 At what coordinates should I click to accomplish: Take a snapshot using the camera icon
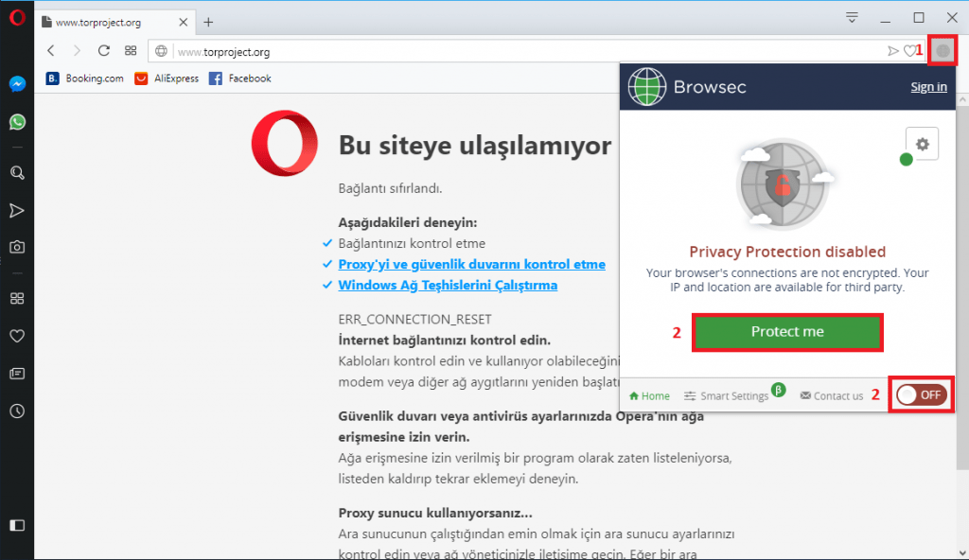[x=17, y=247]
